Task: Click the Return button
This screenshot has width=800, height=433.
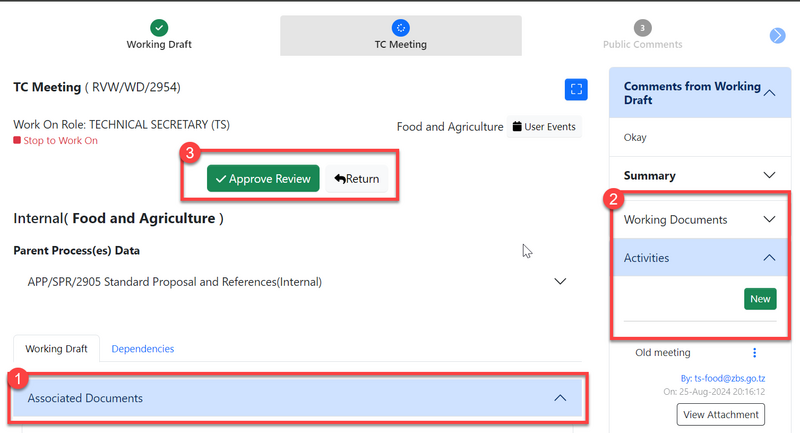Action: point(357,179)
